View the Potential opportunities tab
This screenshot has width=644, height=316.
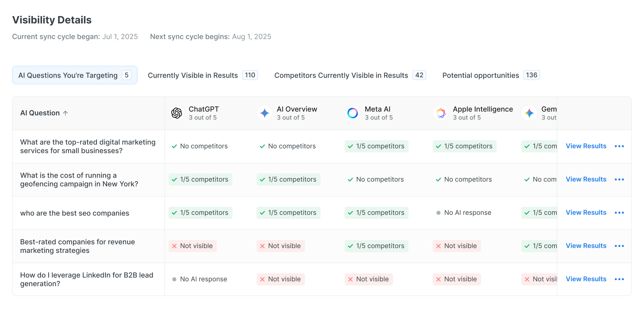(491, 75)
